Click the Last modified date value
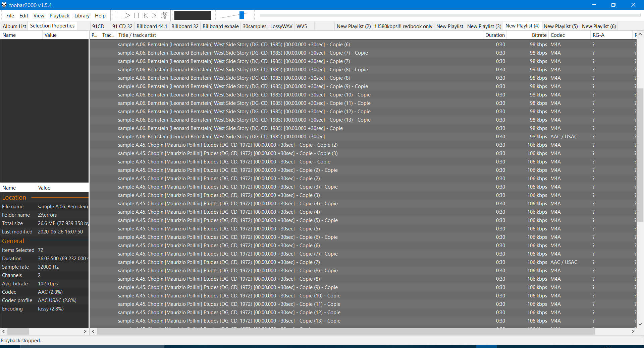Viewport: 644px width, 348px height. (x=60, y=232)
